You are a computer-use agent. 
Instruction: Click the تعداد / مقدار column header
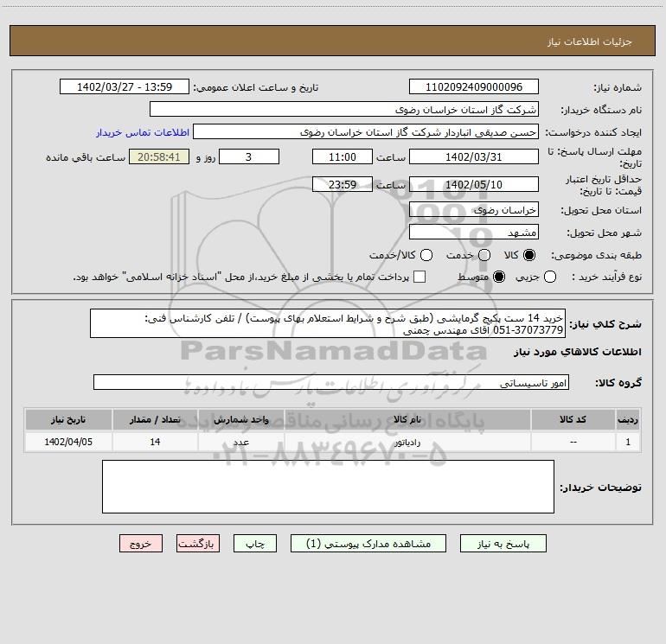coord(155,419)
